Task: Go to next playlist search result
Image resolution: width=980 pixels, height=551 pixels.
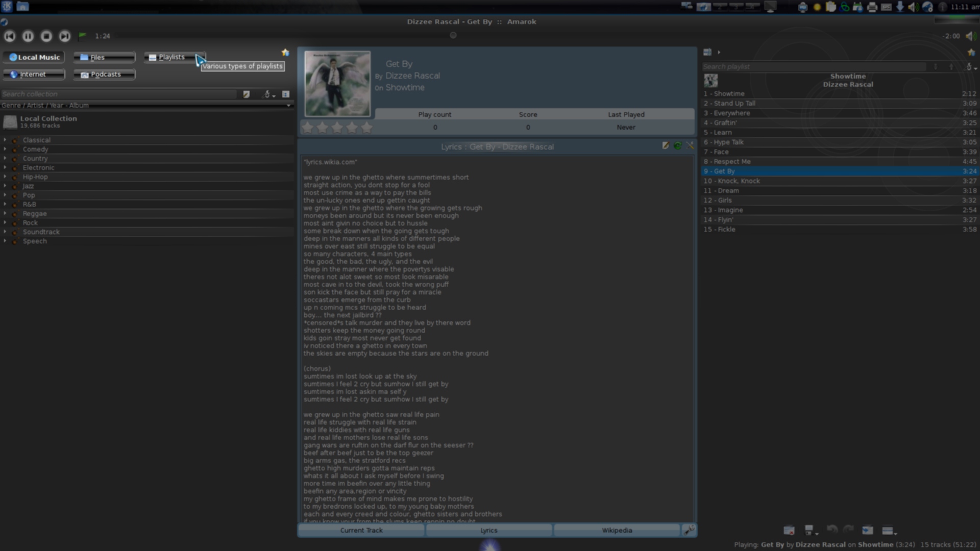Action: (936, 67)
